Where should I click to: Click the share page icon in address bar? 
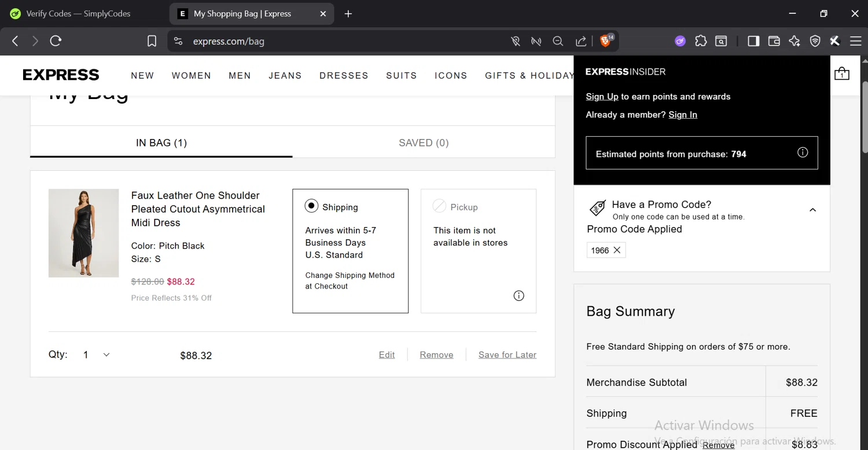point(580,41)
